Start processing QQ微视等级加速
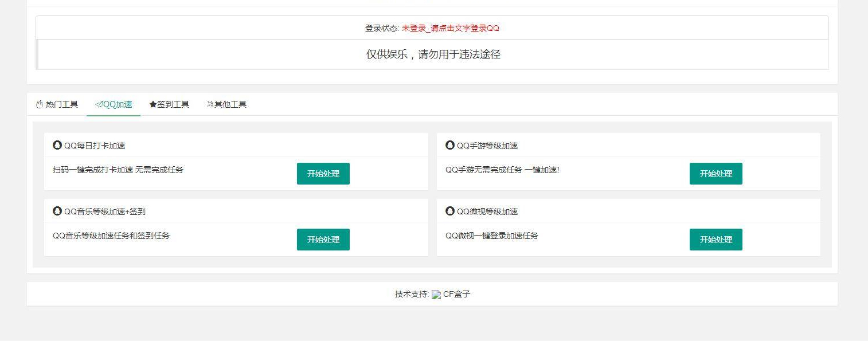This screenshot has height=341, width=868. [x=716, y=240]
